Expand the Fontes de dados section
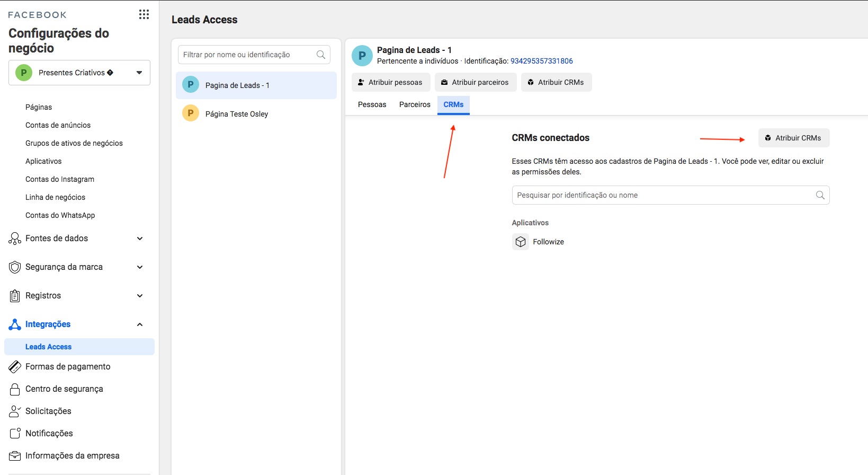Image resolution: width=868 pixels, height=475 pixels. 140,239
